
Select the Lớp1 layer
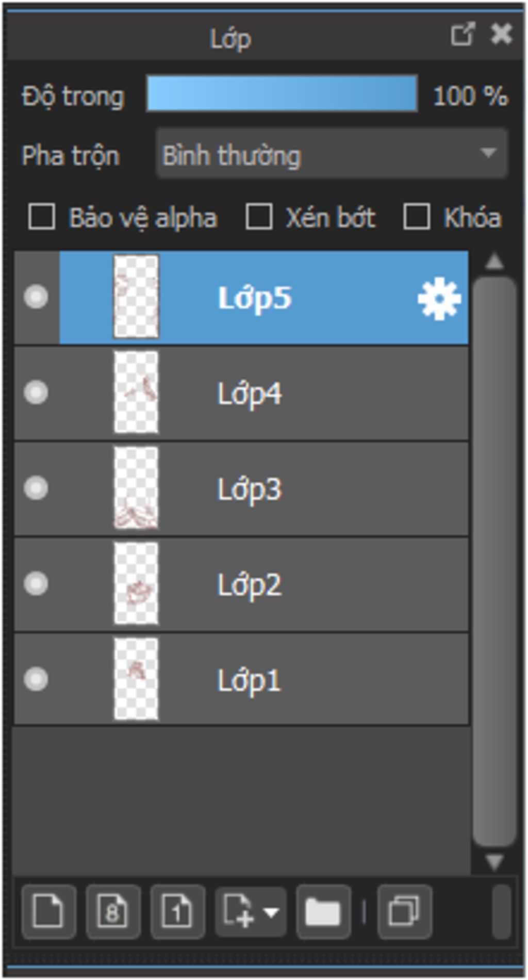coord(241,679)
